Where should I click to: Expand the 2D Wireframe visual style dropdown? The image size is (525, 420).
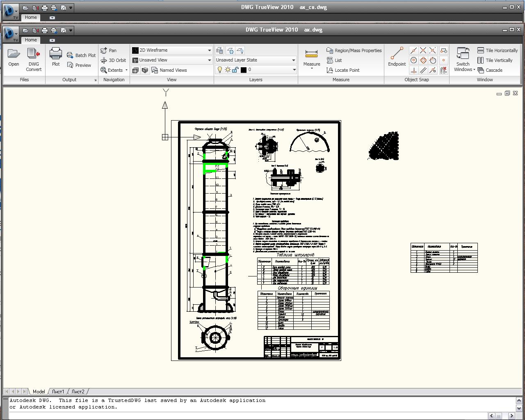pos(209,50)
